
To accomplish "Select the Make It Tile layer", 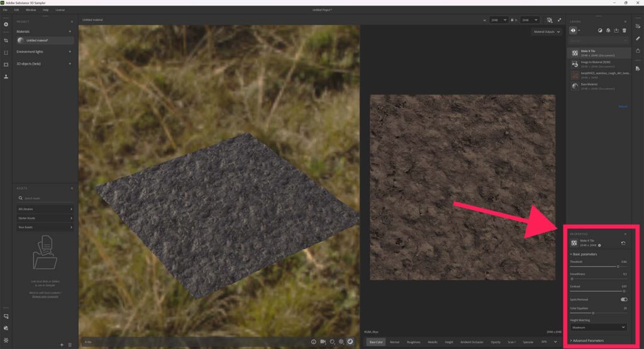I will click(599, 53).
